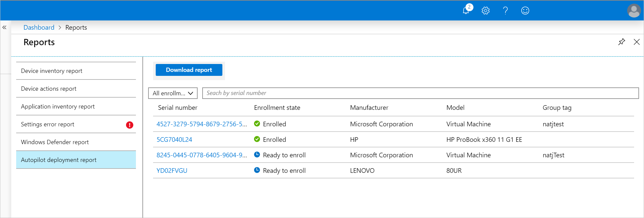Sort by Enrollment state column header
This screenshot has width=644, height=218.
[277, 108]
